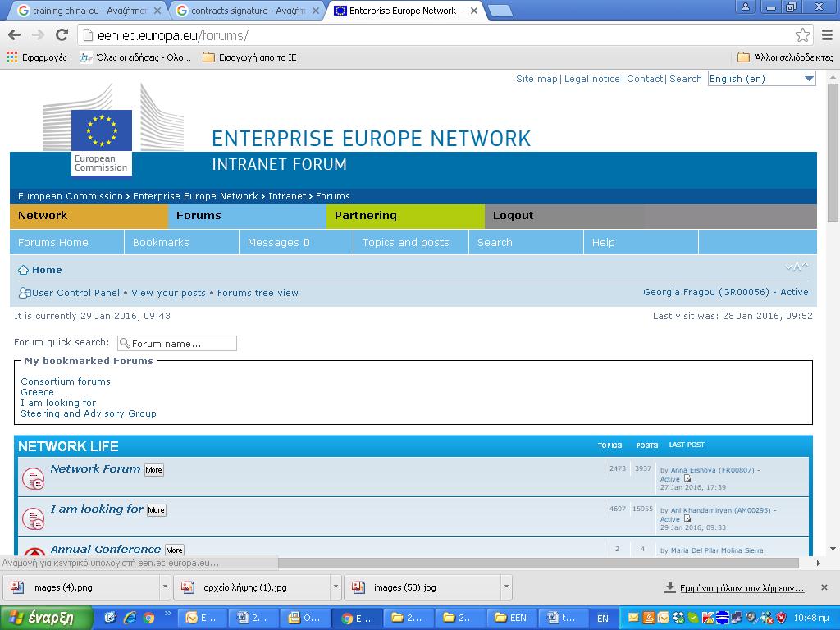Image resolution: width=840 pixels, height=630 pixels.
Task: Click More button next to Annual Conference
Action: 174,550
